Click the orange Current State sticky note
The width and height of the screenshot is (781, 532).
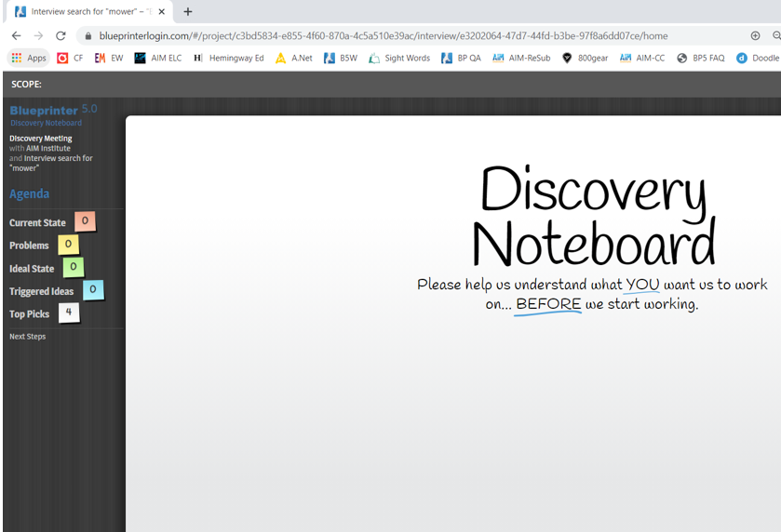[85, 221]
